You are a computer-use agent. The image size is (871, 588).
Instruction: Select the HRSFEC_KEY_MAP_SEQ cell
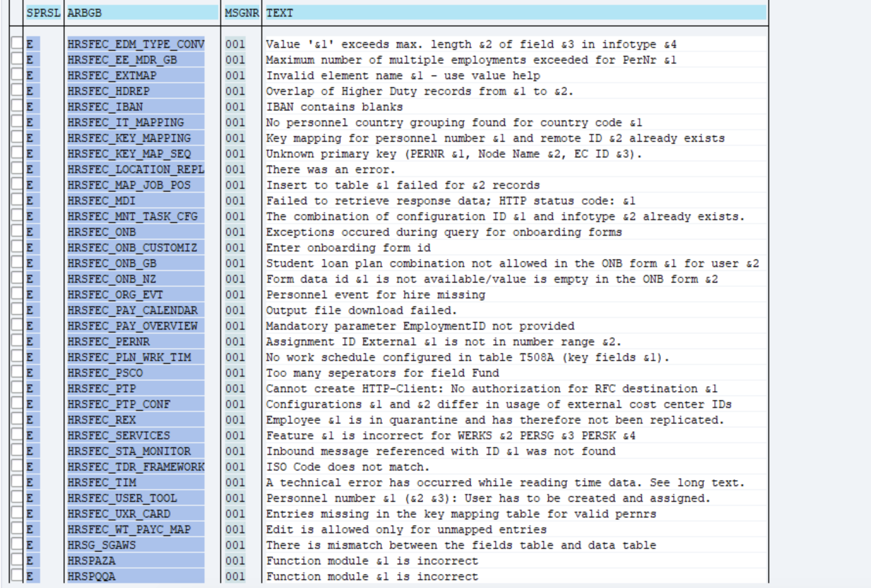[x=136, y=154]
